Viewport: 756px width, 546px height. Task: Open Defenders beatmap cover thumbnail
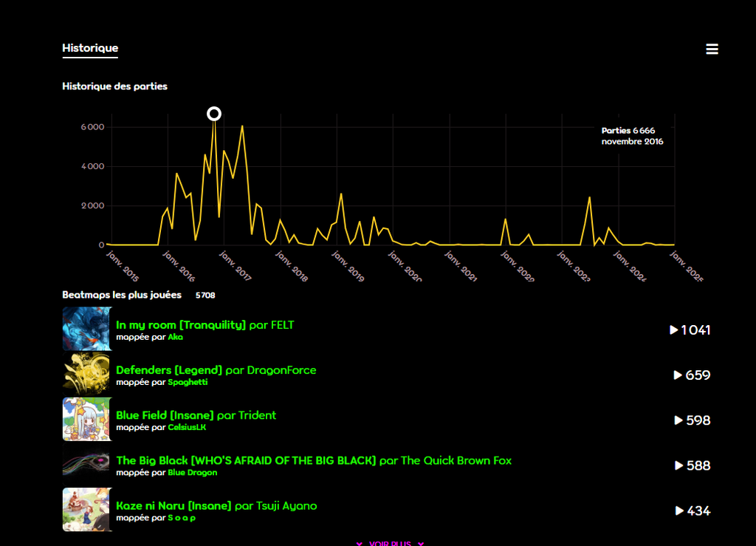(x=86, y=374)
